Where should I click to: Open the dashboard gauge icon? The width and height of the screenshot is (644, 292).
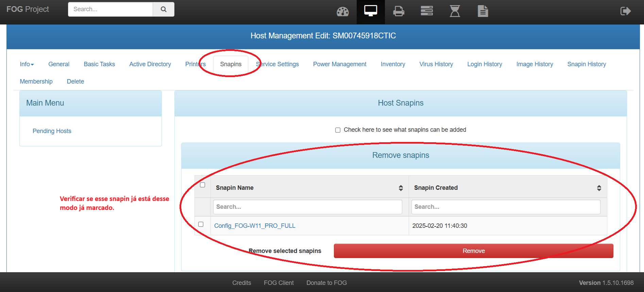[x=342, y=12]
